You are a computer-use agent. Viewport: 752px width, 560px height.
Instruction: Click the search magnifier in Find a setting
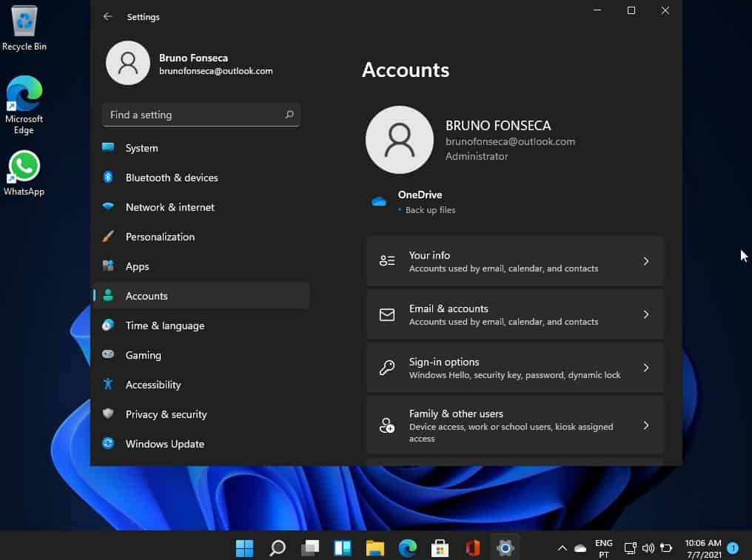(x=289, y=115)
